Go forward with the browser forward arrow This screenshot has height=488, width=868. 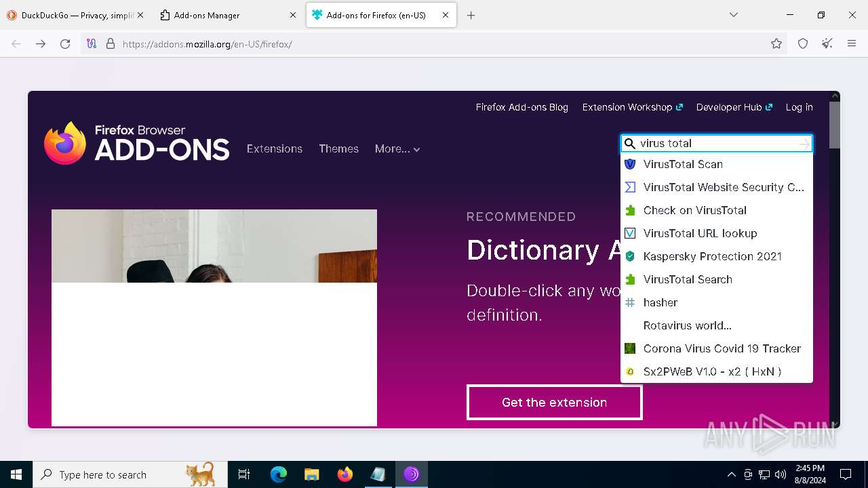(41, 44)
